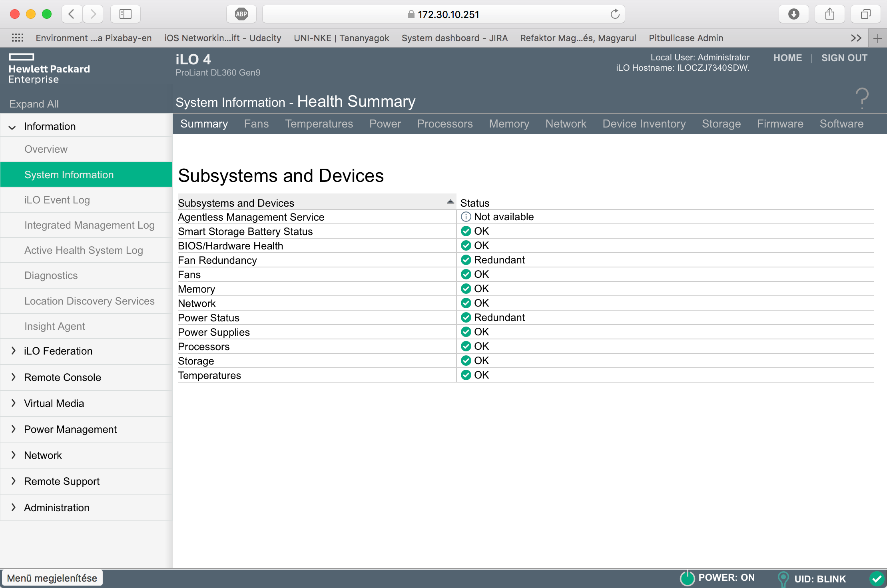Click the OK check icon for Storage row
Viewport: 887px width, 588px height.
coord(466,361)
